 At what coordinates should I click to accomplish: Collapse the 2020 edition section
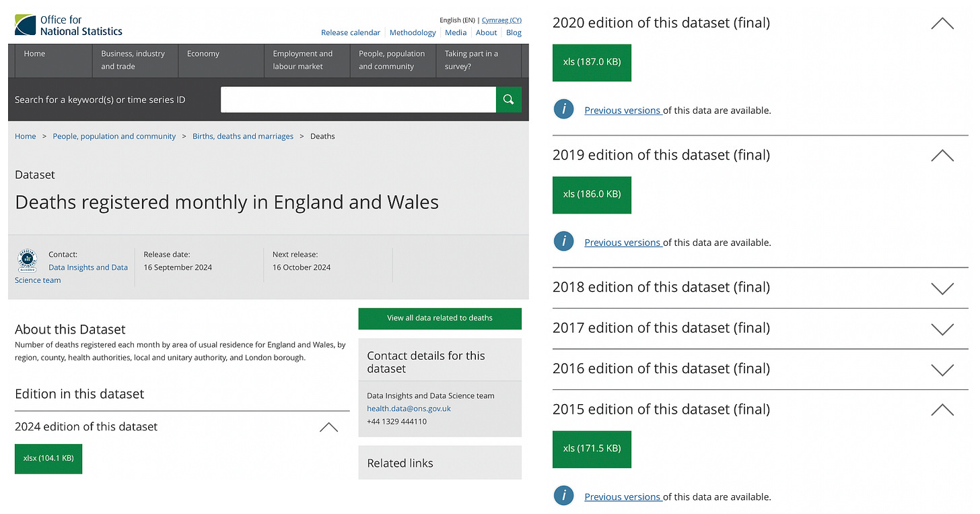pyautogui.click(x=942, y=24)
